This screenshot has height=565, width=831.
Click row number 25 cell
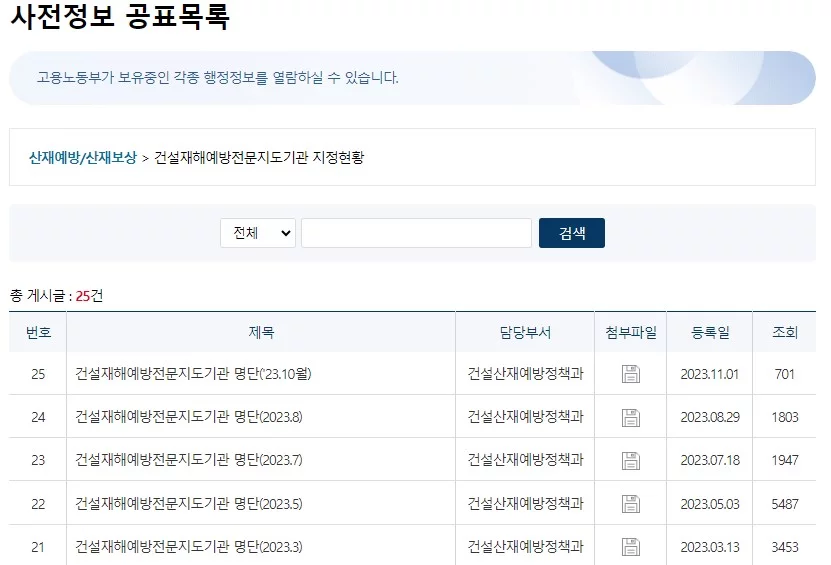pos(38,374)
